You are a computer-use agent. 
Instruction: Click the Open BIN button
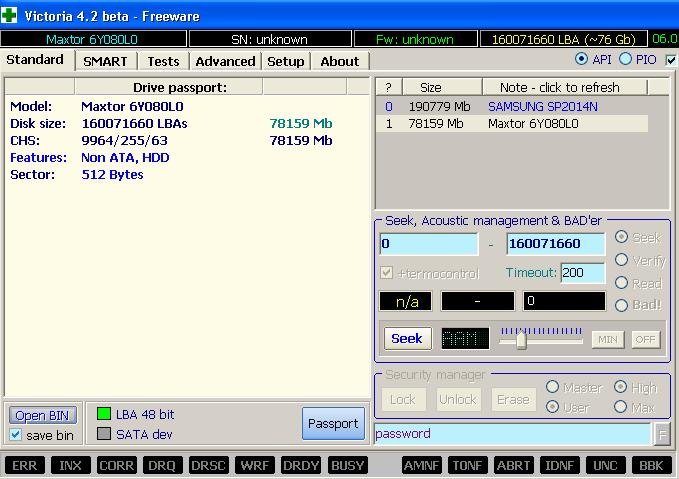(42, 415)
